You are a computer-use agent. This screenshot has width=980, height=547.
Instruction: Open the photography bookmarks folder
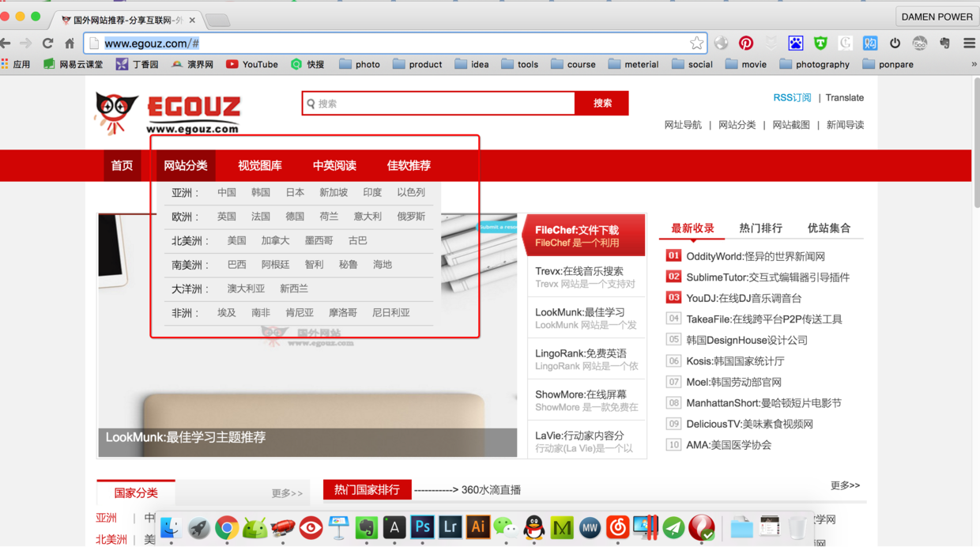815,64
